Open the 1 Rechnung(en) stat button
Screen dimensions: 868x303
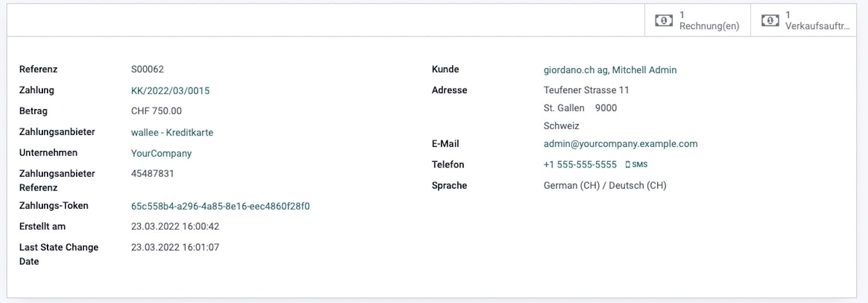(x=697, y=21)
